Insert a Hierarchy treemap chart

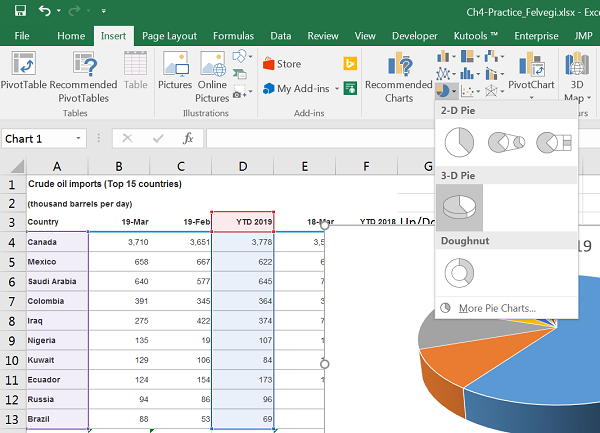click(467, 57)
